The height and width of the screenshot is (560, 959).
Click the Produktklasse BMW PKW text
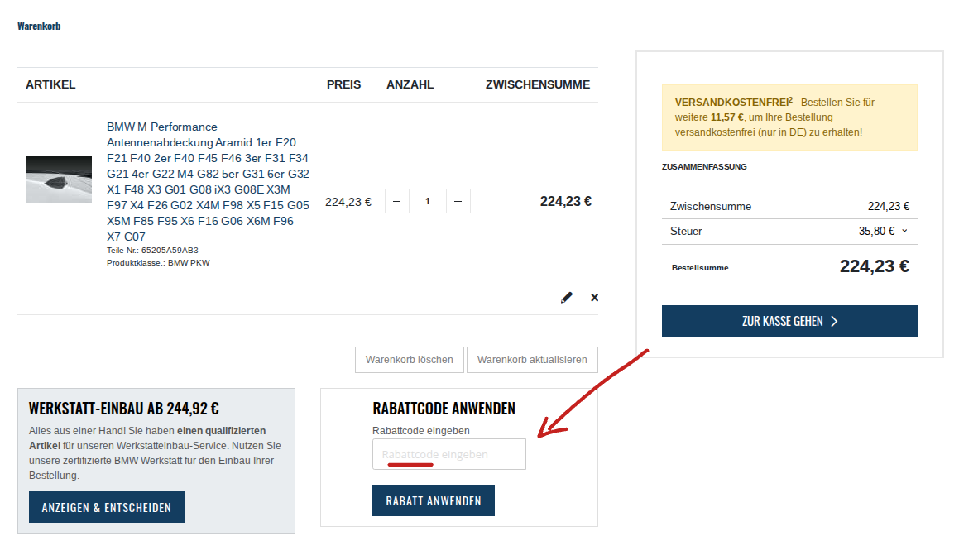[158, 263]
